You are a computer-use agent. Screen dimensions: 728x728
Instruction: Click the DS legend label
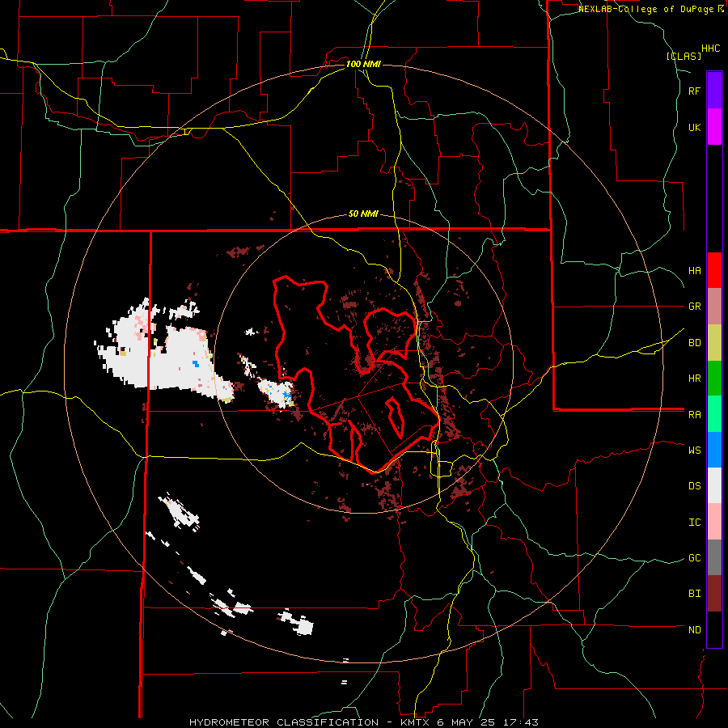(x=695, y=485)
